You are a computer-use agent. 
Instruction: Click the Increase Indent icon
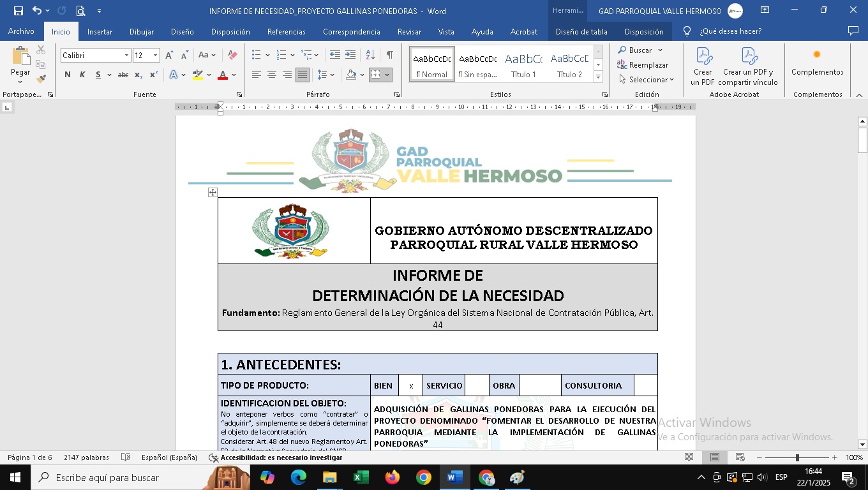(x=350, y=55)
